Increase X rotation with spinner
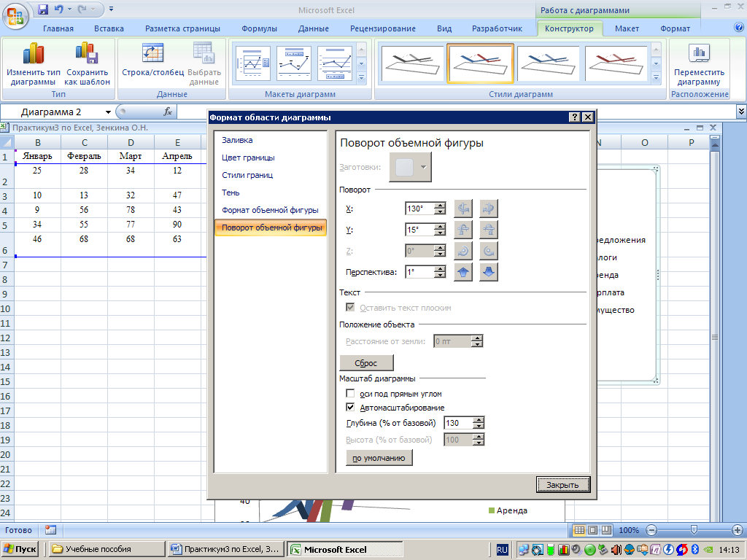Viewport: 747px width, 560px height. [x=440, y=205]
